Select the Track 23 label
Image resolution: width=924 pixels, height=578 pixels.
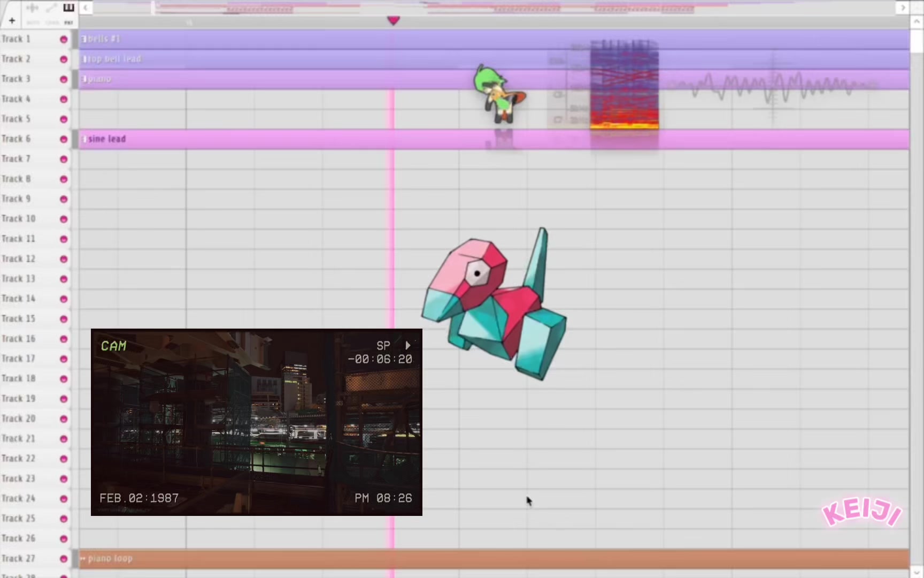[x=18, y=478]
